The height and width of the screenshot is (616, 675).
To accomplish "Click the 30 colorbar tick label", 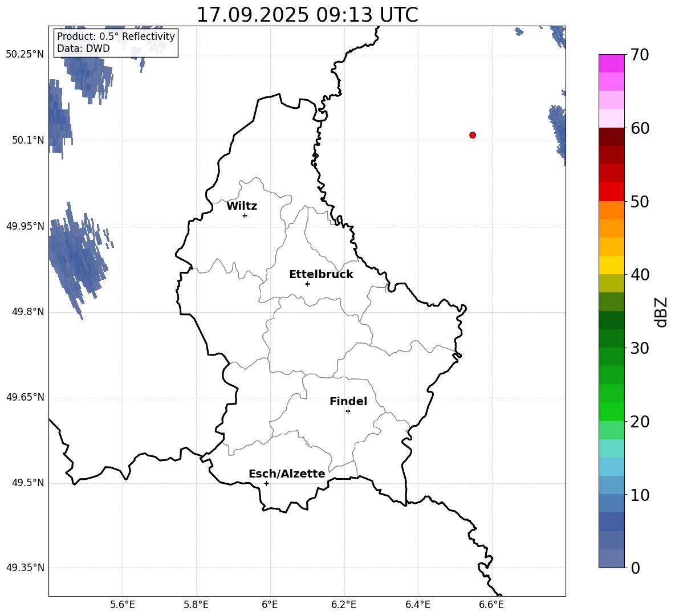I will pos(640,348).
